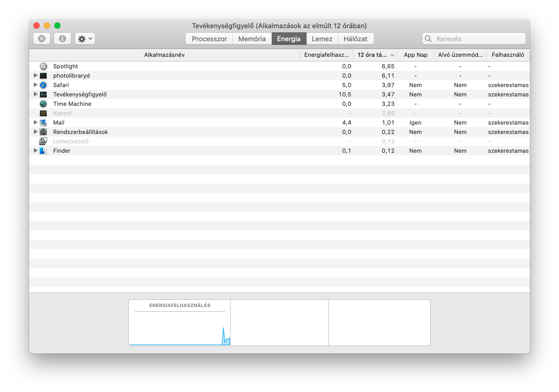Expand the Safari disclosure triangle

pyautogui.click(x=35, y=85)
